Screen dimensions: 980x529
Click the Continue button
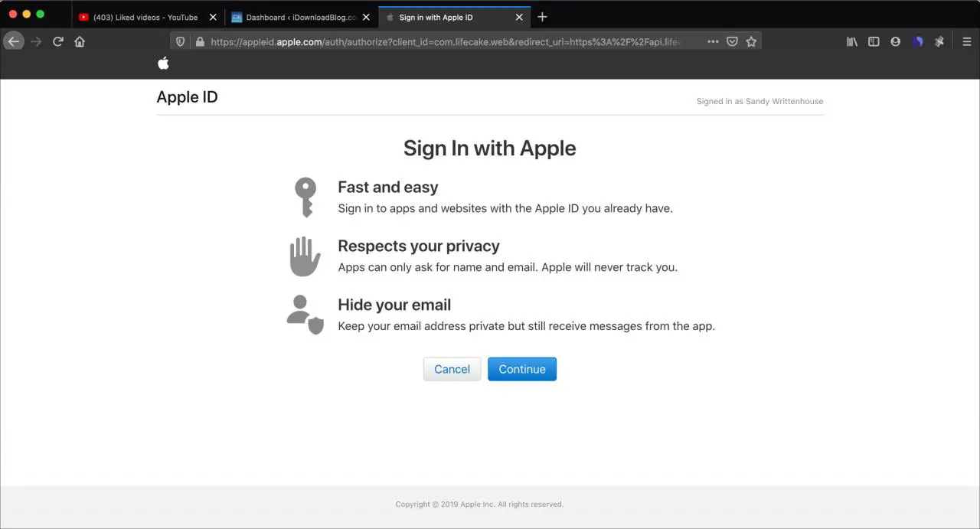click(x=521, y=369)
